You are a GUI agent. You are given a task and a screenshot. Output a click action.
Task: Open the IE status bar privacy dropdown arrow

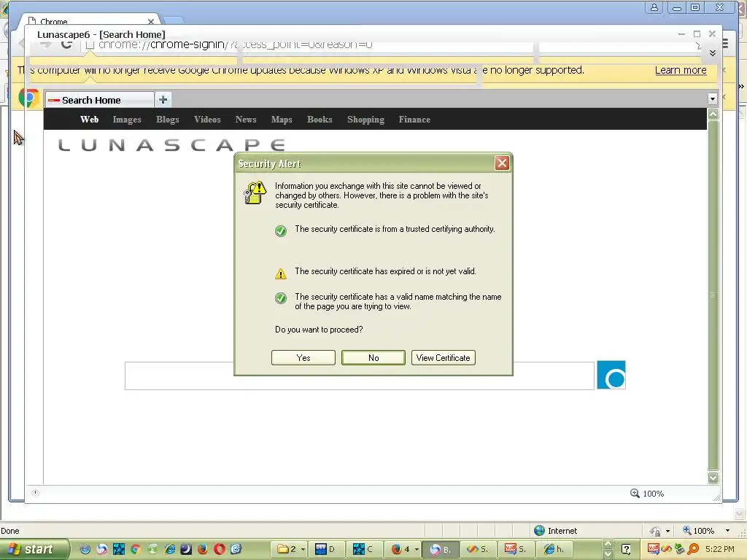(x=667, y=531)
